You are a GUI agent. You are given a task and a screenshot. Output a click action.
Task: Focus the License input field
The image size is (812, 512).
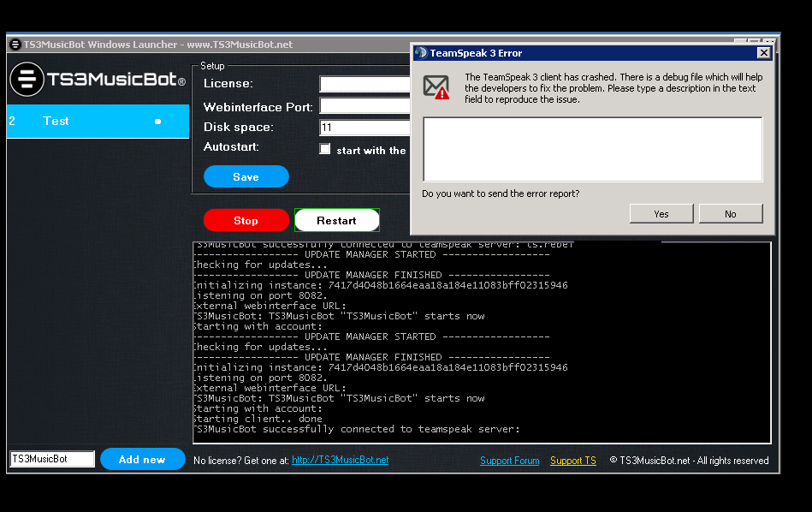365,84
